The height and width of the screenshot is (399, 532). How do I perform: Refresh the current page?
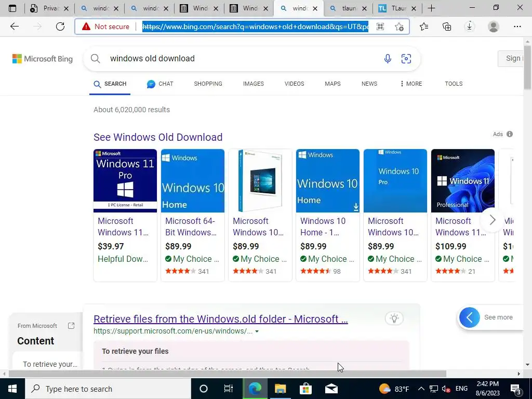pos(60,26)
